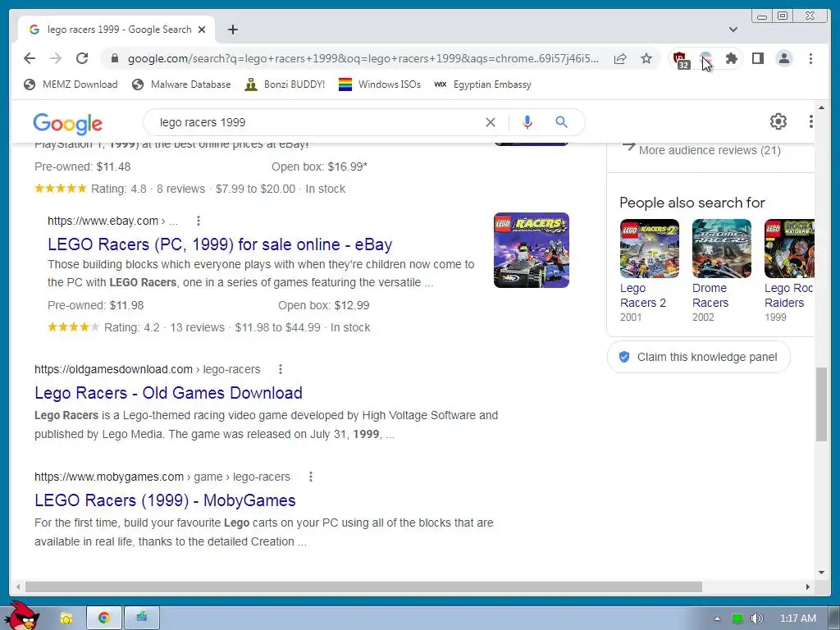This screenshot has height=630, width=840.
Task: Click the LEGO Racers eBay thumbnail
Action: (x=532, y=250)
